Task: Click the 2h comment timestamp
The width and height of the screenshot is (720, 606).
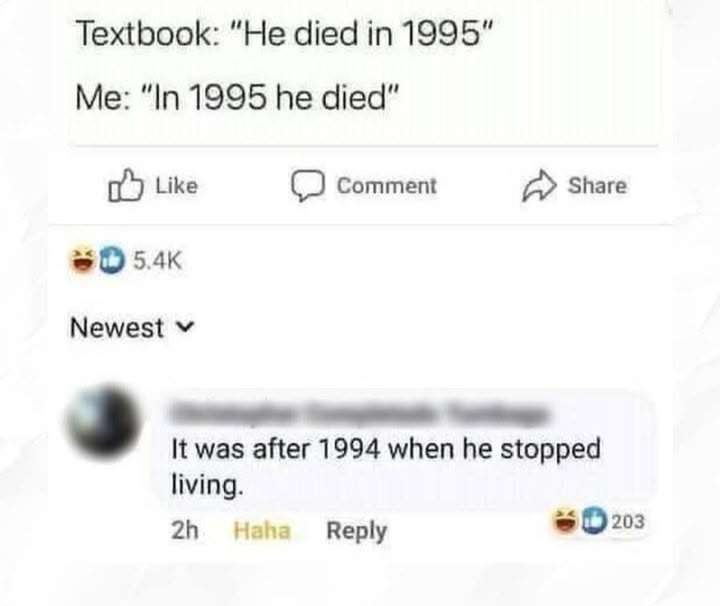Action: click(185, 531)
